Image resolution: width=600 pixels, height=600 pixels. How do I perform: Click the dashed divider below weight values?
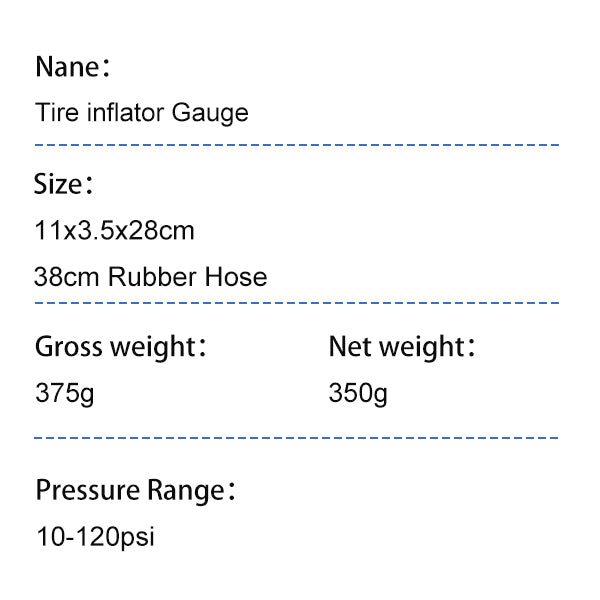pos(296,438)
